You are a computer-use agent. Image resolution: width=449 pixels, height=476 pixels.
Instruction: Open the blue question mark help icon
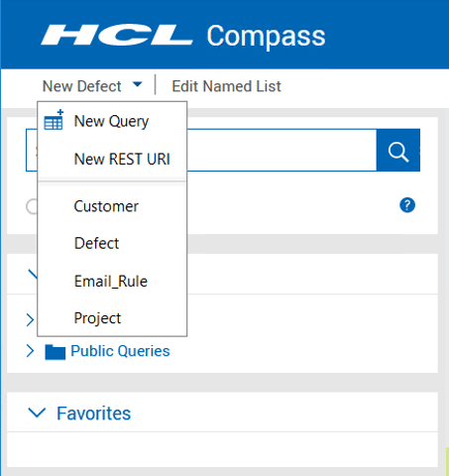[x=407, y=205]
